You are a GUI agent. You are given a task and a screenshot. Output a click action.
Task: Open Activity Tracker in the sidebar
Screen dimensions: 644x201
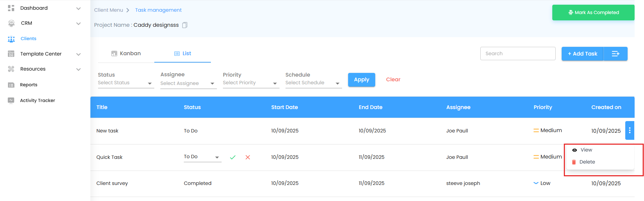37,100
